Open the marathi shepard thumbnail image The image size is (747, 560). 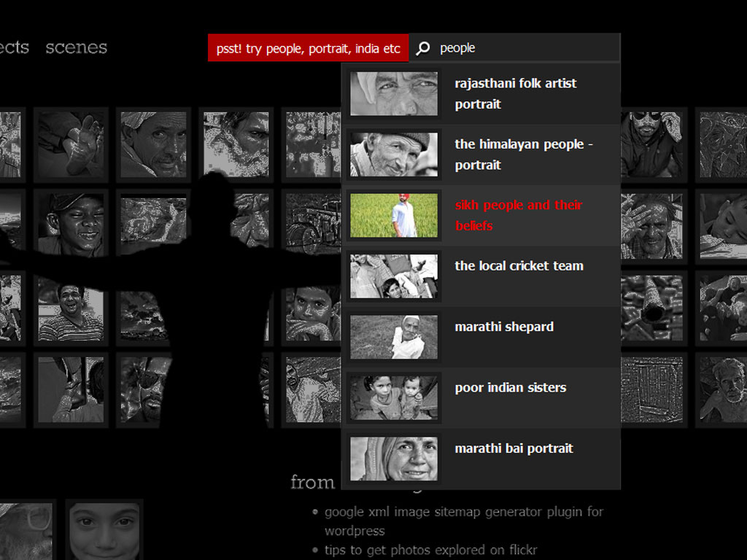coord(394,337)
